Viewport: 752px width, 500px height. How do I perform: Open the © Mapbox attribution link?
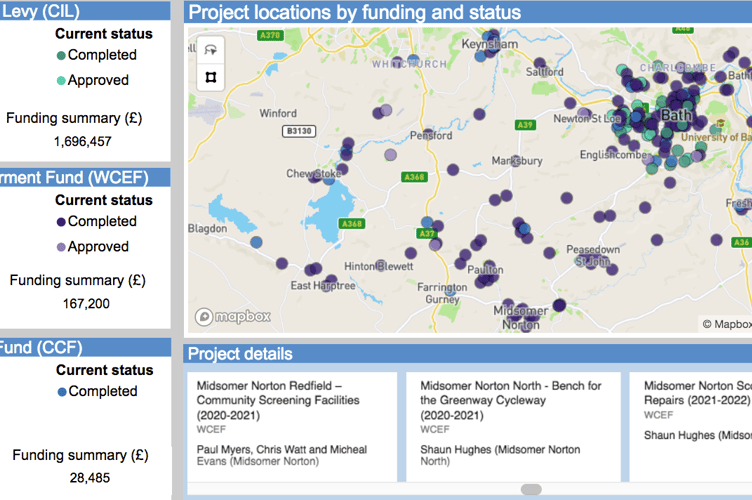pyautogui.click(x=727, y=324)
